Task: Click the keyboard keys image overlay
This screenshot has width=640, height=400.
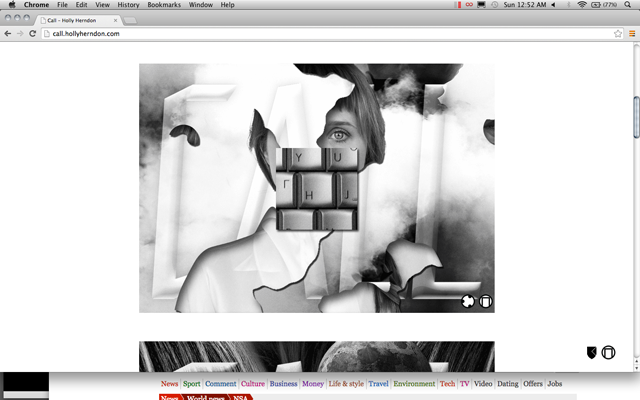Action: (x=315, y=190)
